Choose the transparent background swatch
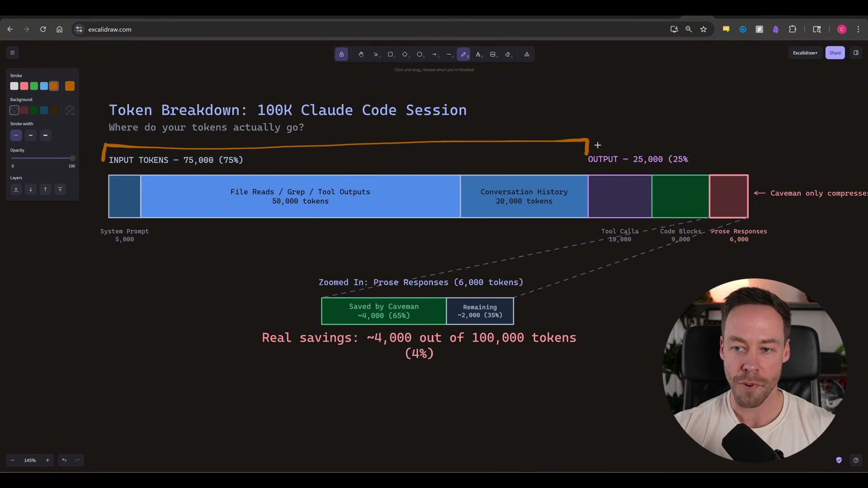Image resolution: width=868 pixels, height=488 pixels. point(14,110)
